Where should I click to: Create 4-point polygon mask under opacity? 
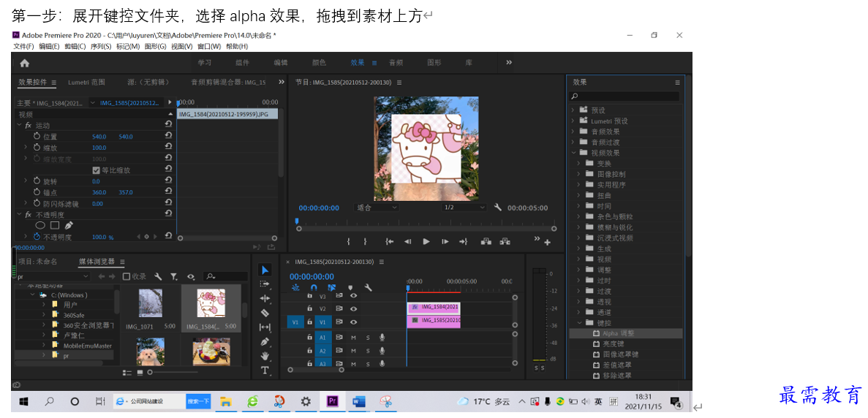pos(55,226)
